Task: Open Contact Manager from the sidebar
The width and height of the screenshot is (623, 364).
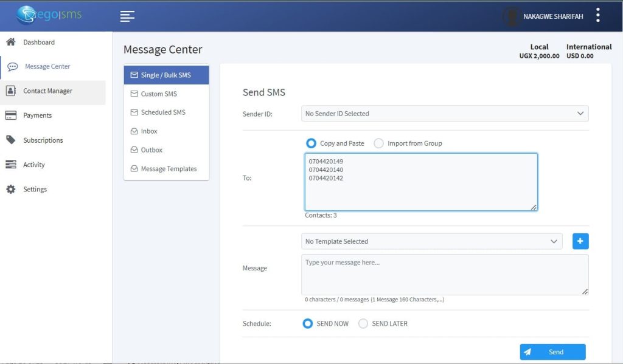Action: [x=47, y=91]
